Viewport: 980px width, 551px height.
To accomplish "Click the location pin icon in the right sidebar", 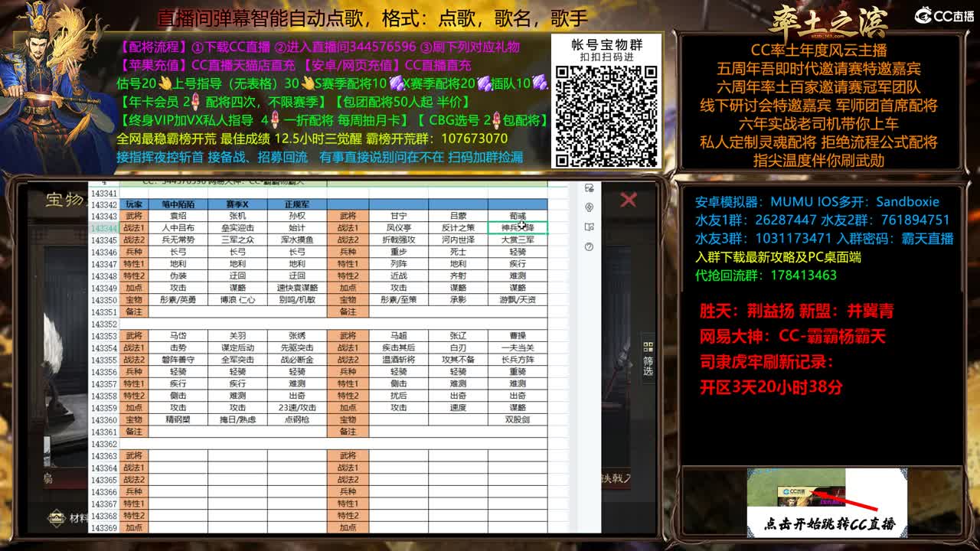I will [x=590, y=207].
